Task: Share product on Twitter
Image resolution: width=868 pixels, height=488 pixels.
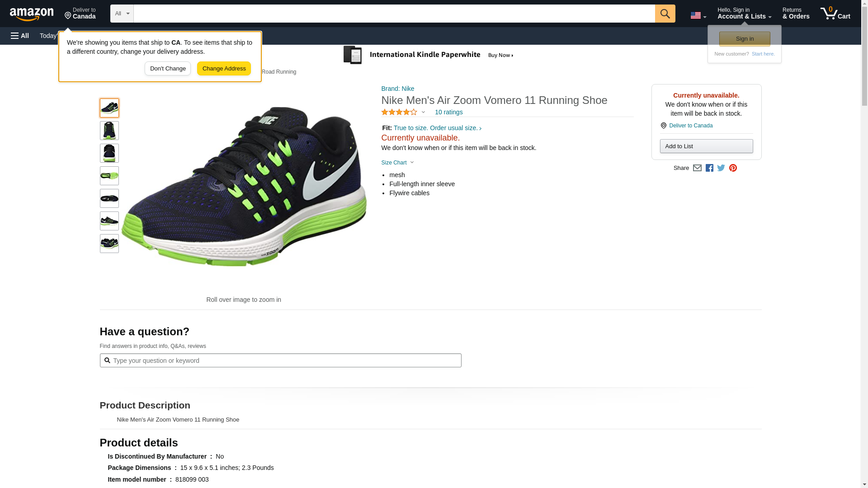Action: (721, 168)
